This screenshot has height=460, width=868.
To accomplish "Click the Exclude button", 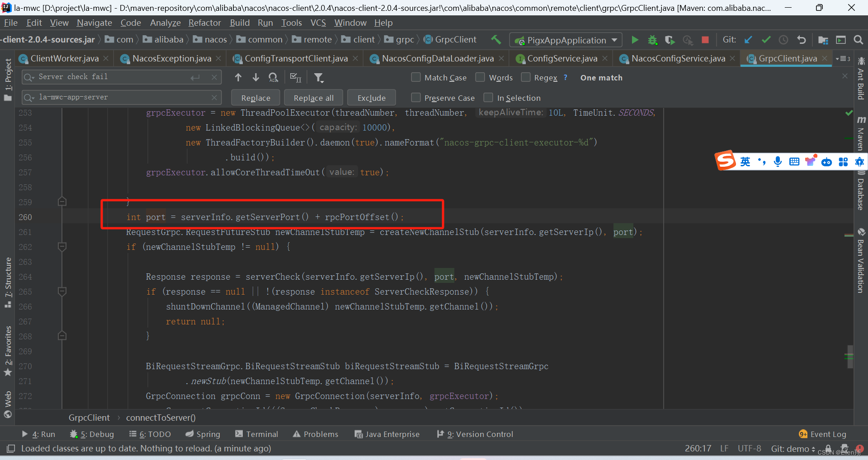I will tap(372, 98).
